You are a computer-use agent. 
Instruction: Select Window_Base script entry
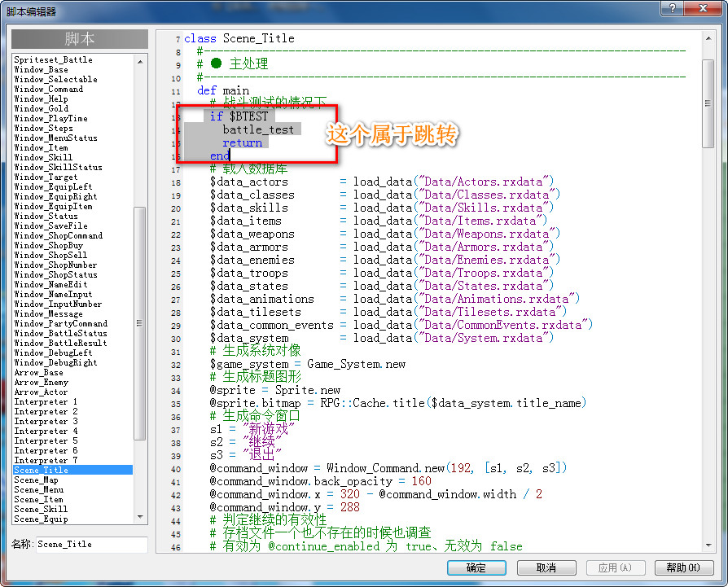[42, 69]
